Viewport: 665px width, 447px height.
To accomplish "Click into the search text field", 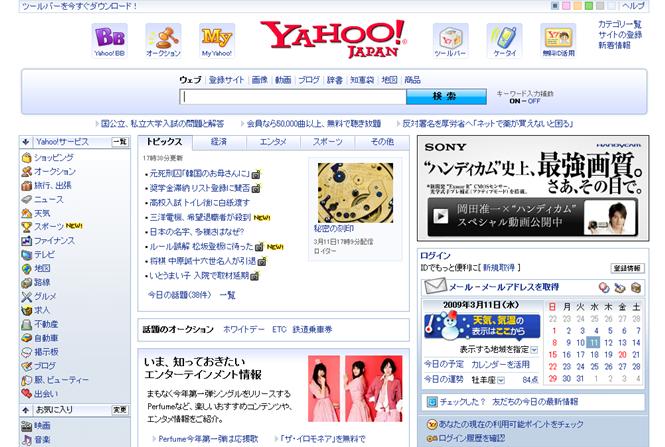I will (x=293, y=97).
